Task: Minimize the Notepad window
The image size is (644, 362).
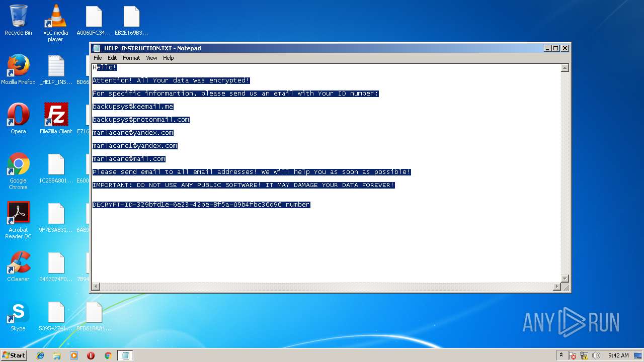Action: click(547, 48)
